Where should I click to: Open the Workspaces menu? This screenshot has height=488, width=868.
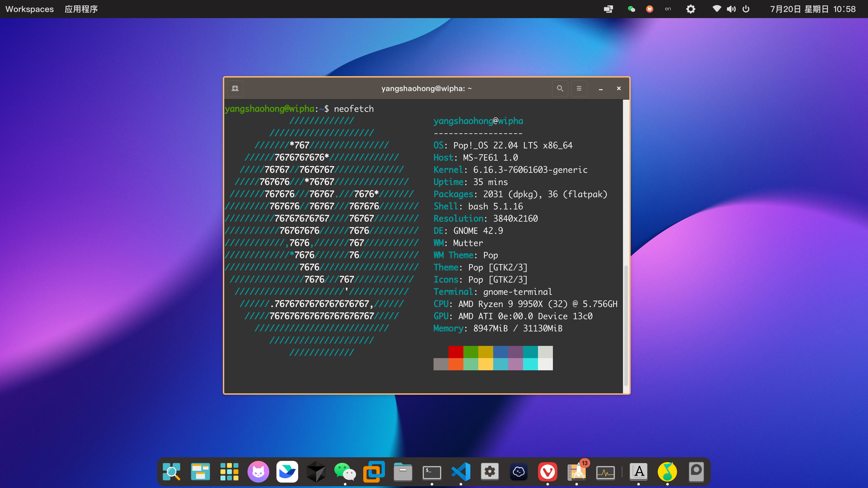coord(29,9)
